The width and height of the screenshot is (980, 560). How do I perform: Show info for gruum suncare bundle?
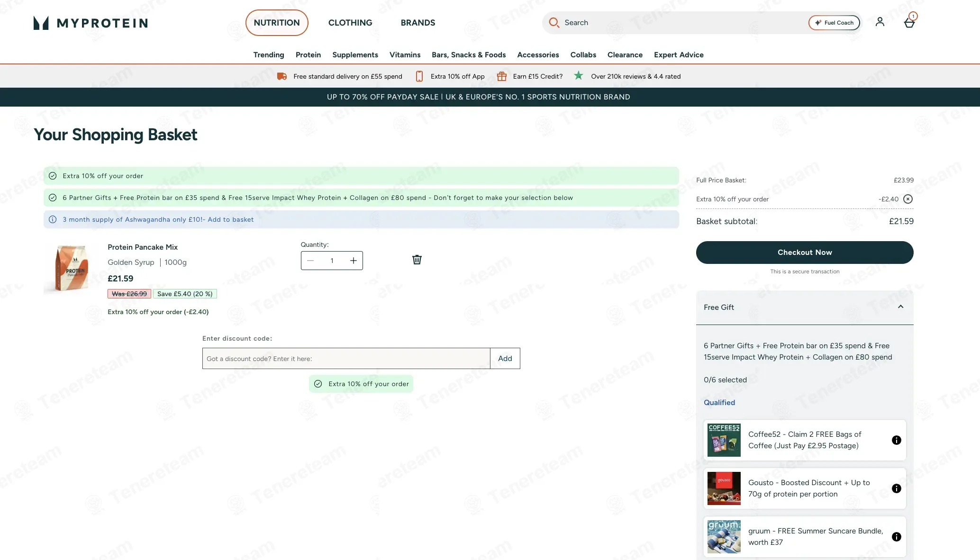pos(896,537)
